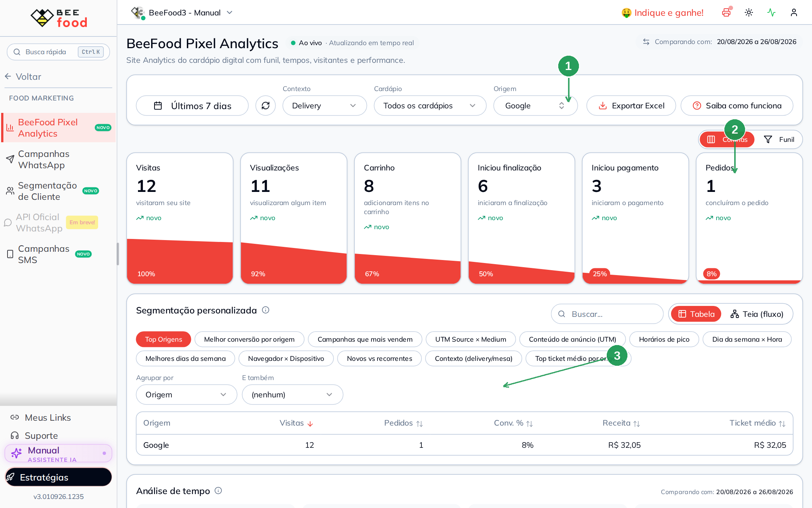
Task: Select Conteúdo de anúncio (UTM) chip
Action: pos(573,339)
